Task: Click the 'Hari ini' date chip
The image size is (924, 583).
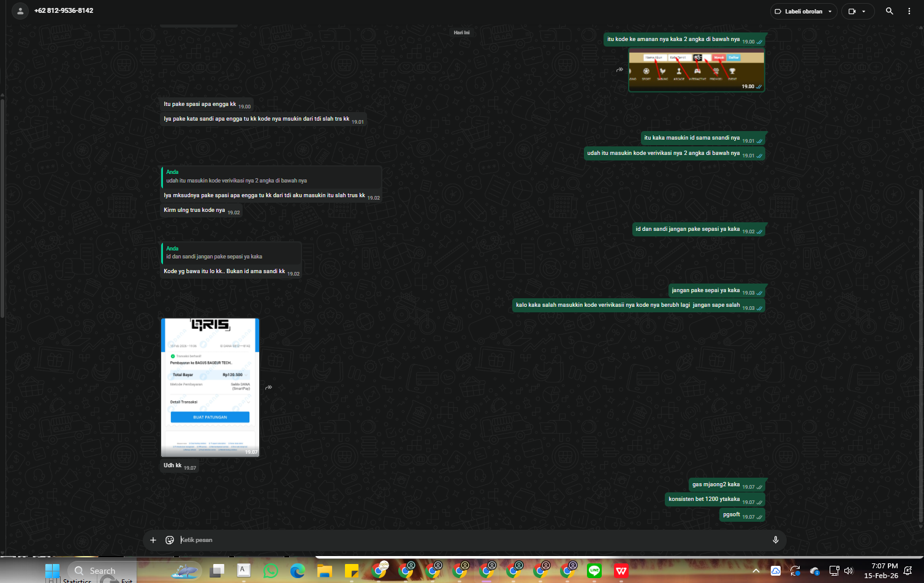Action: click(461, 32)
